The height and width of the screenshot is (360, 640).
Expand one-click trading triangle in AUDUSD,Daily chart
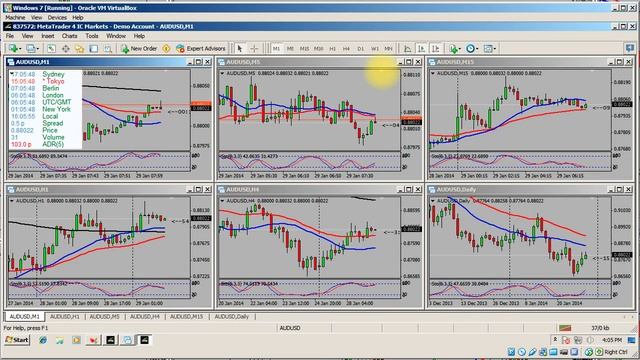(x=433, y=201)
